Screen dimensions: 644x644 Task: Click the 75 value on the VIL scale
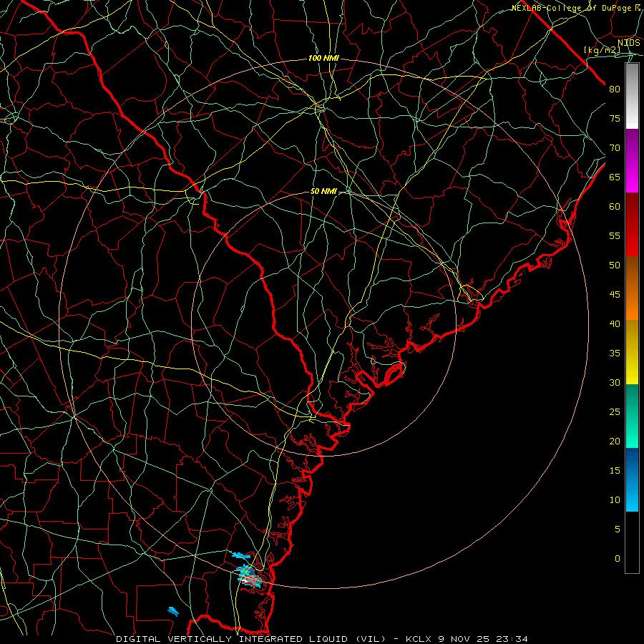point(615,118)
